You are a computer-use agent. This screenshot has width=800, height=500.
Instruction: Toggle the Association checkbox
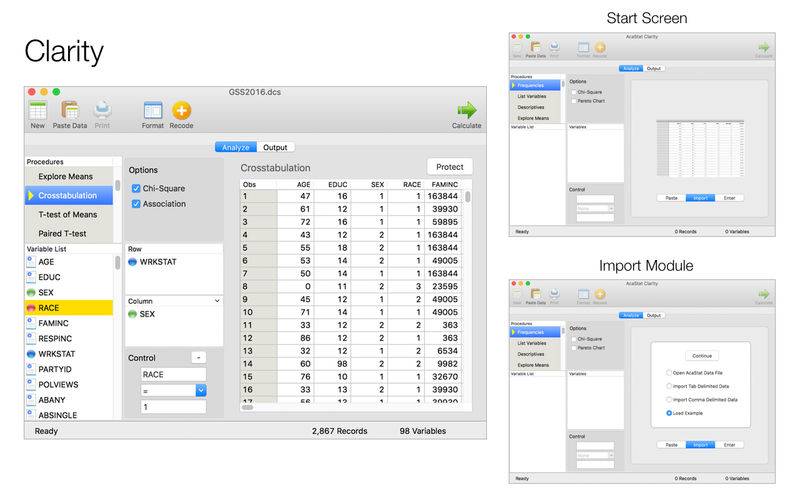(136, 204)
